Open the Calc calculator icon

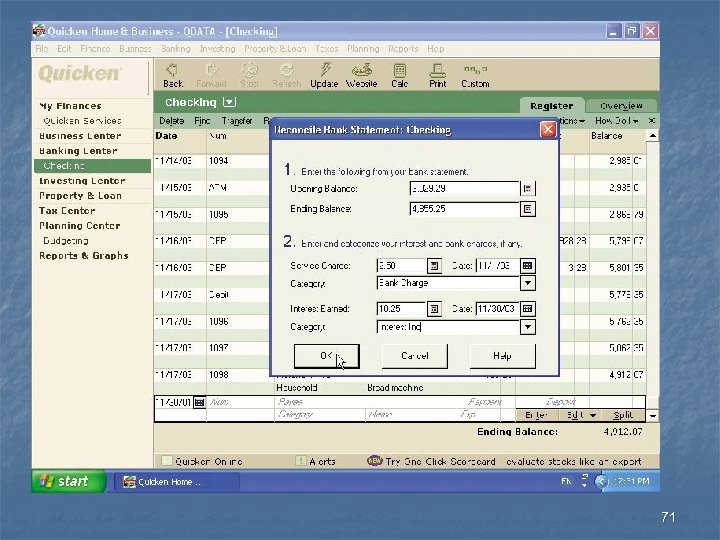pyautogui.click(x=400, y=74)
